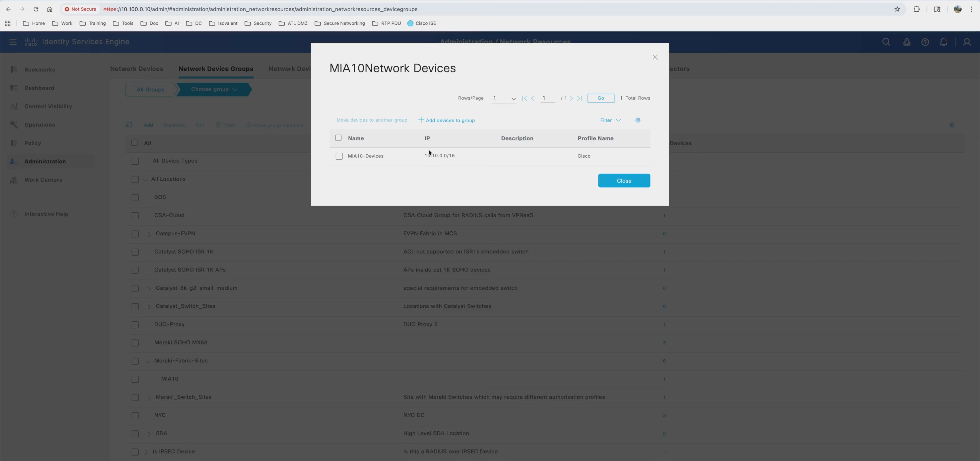Open the ISE hamburger menu
Image resolution: width=980 pixels, height=461 pixels.
pyautogui.click(x=13, y=42)
